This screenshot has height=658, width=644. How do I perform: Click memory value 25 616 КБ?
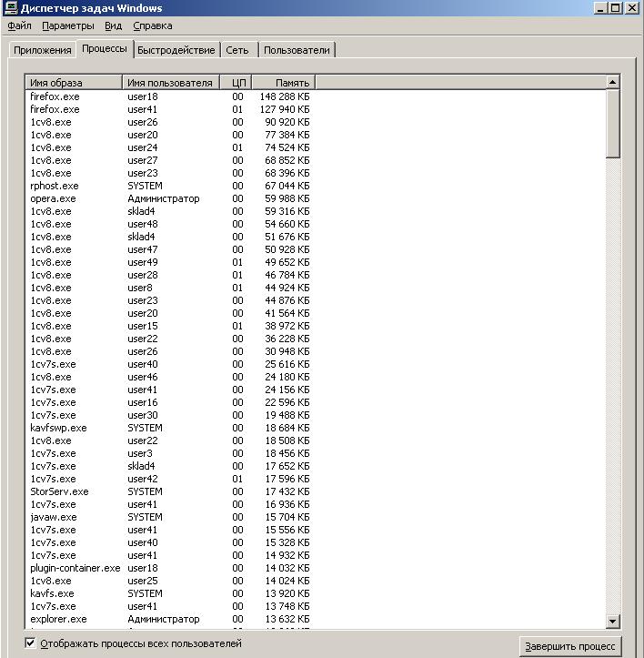pyautogui.click(x=287, y=364)
